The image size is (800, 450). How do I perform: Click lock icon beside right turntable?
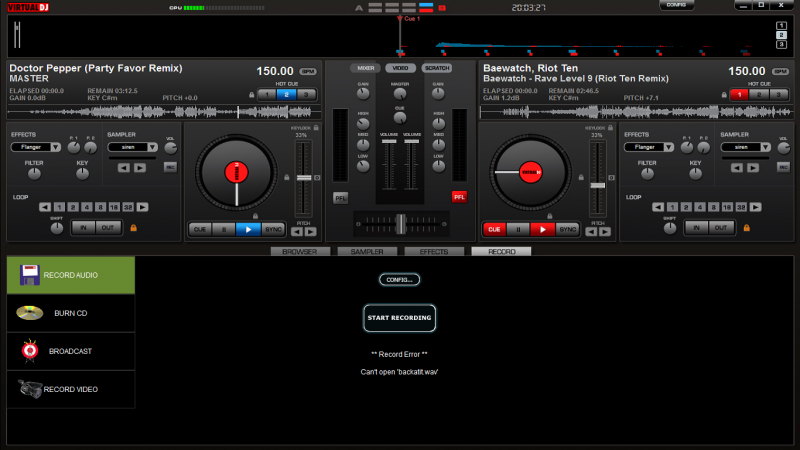pos(581,177)
